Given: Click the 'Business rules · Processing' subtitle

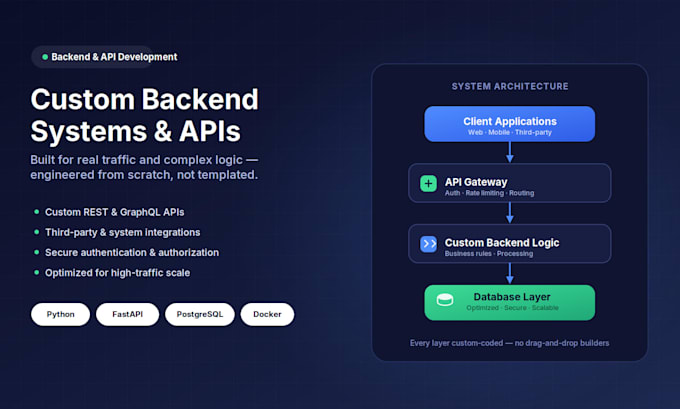Looking at the screenshot, I should click(x=489, y=254).
